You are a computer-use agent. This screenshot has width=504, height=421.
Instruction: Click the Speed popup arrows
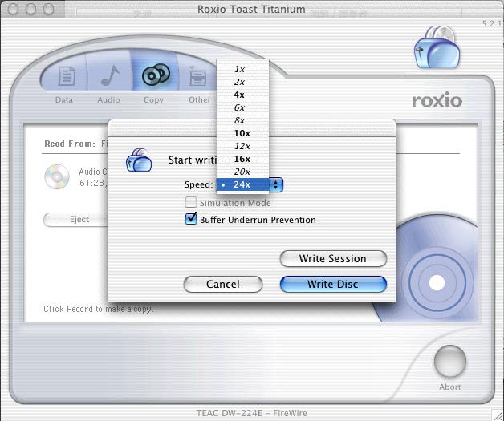tap(276, 184)
